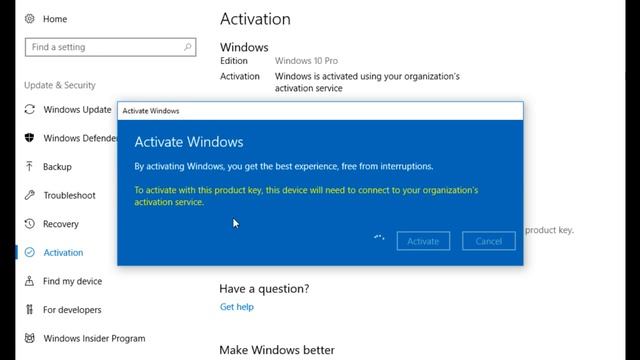
Task: Open the Recovery section
Action: pyautogui.click(x=61, y=224)
